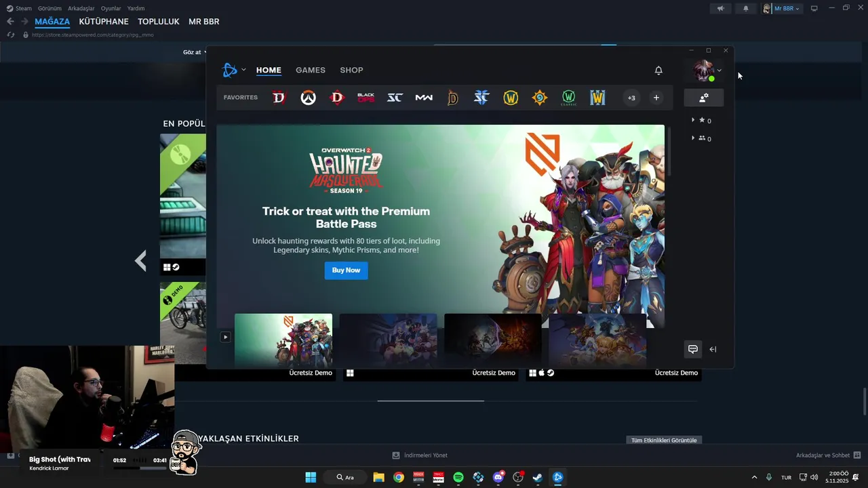
Task: Switch to the GAMES tab in Battle.net
Action: (311, 70)
